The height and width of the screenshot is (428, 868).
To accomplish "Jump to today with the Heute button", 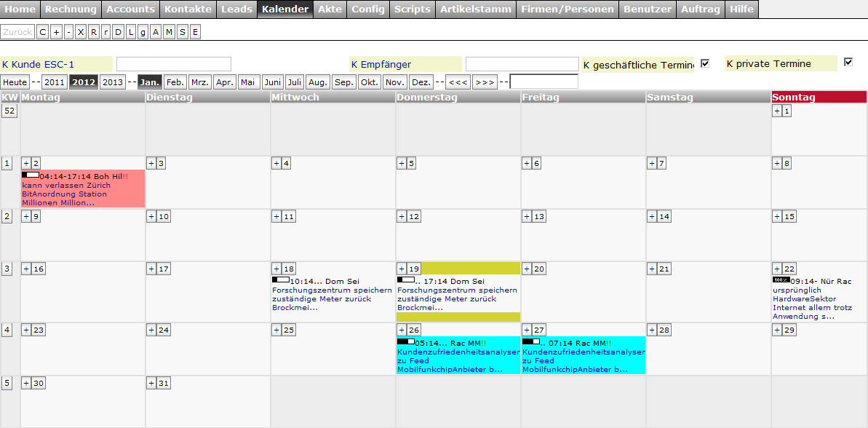I will click(15, 82).
